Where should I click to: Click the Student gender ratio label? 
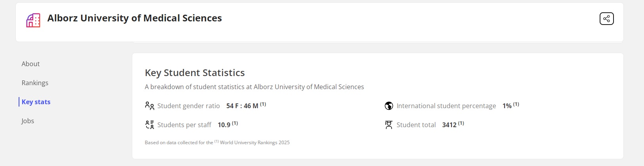(x=189, y=106)
